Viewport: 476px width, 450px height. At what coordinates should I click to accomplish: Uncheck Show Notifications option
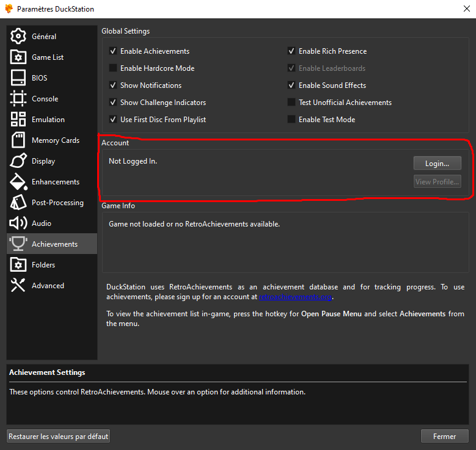[113, 85]
